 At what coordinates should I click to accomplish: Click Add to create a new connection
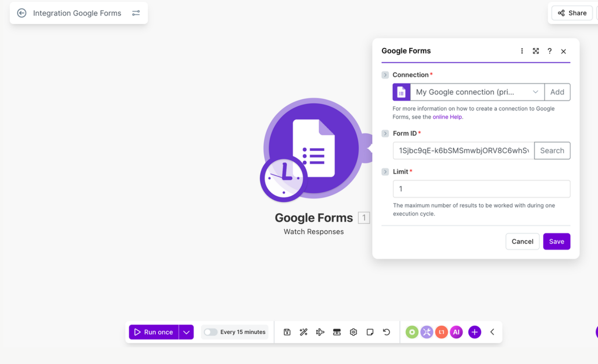click(x=557, y=92)
